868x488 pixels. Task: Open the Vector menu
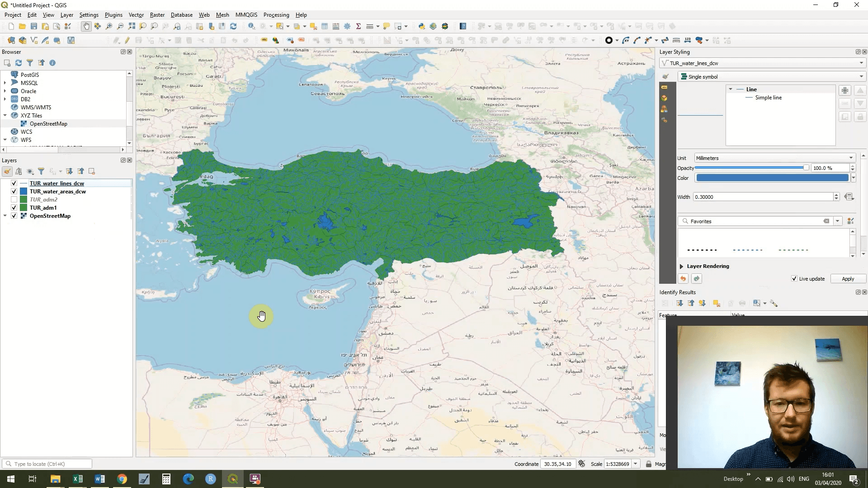[136, 15]
